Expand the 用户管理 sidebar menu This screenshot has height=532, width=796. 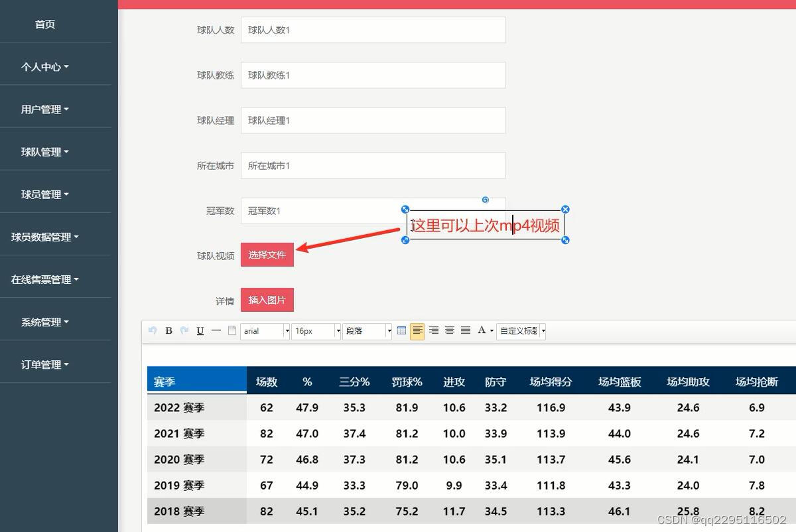[44, 109]
